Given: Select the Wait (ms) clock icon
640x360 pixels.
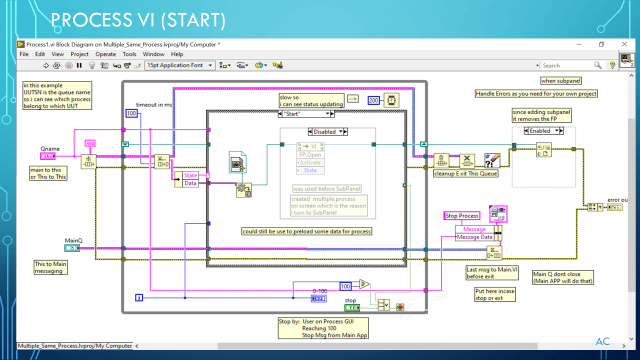Looking at the screenshot, I should click(391, 100).
